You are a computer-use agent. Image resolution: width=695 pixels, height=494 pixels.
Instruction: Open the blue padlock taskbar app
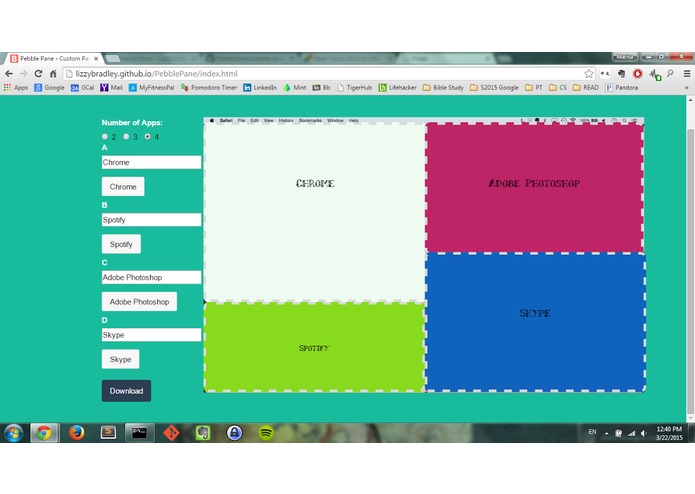click(234, 433)
